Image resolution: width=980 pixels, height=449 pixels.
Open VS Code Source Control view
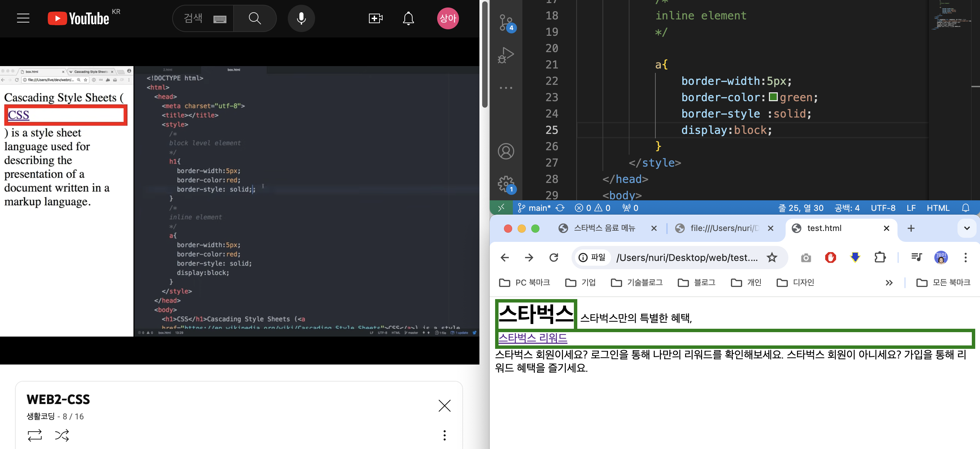(x=506, y=23)
